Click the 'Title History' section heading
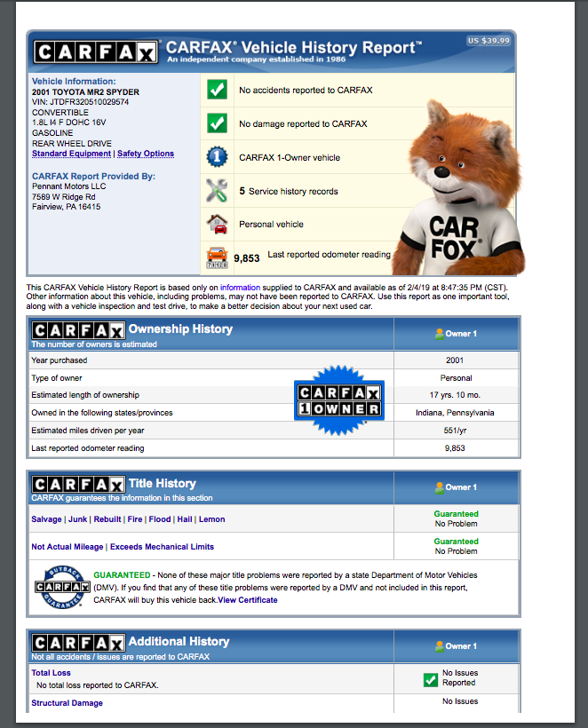 pos(162,483)
